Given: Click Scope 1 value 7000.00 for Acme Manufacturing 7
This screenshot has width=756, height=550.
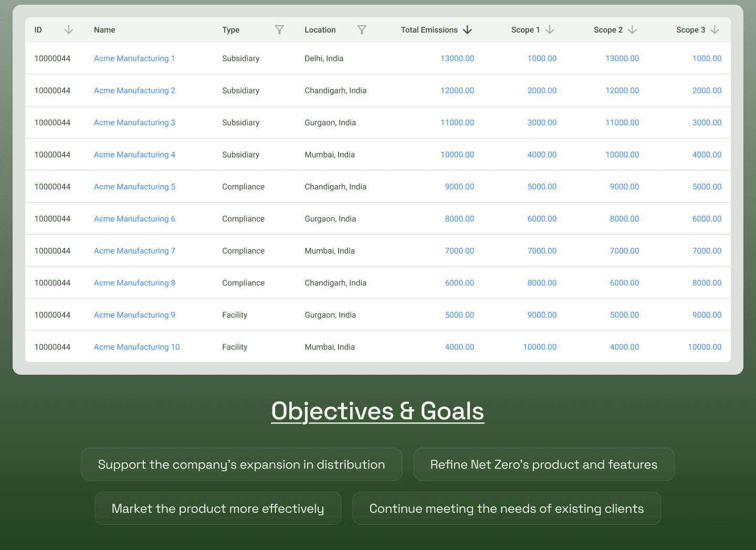Looking at the screenshot, I should click(x=542, y=251).
